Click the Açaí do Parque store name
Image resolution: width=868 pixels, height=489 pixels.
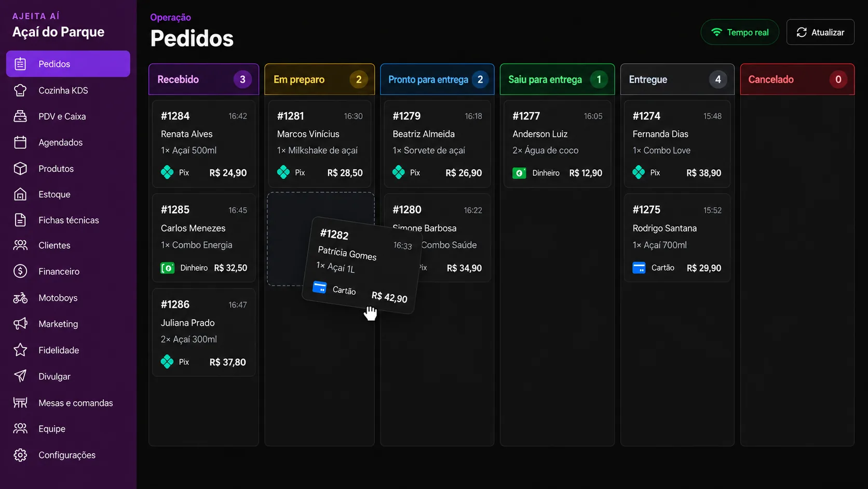[58, 32]
